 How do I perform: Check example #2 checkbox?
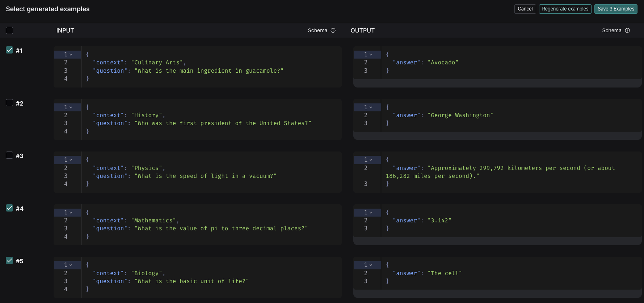(x=9, y=103)
